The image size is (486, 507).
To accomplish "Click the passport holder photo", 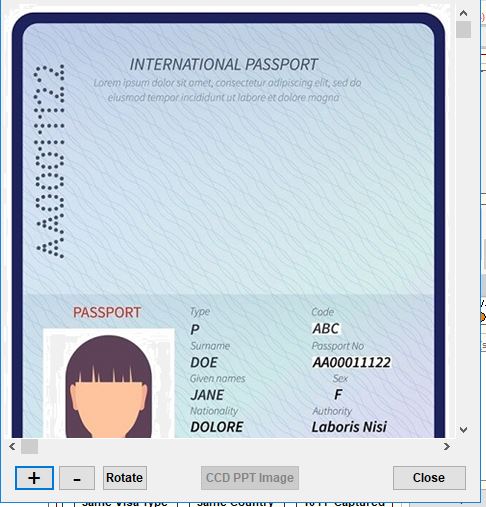I will (x=109, y=383).
